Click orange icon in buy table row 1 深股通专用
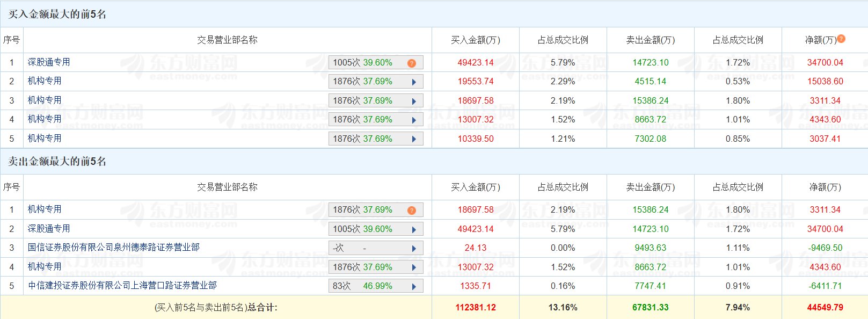This screenshot has height=319, width=868. 412,63
